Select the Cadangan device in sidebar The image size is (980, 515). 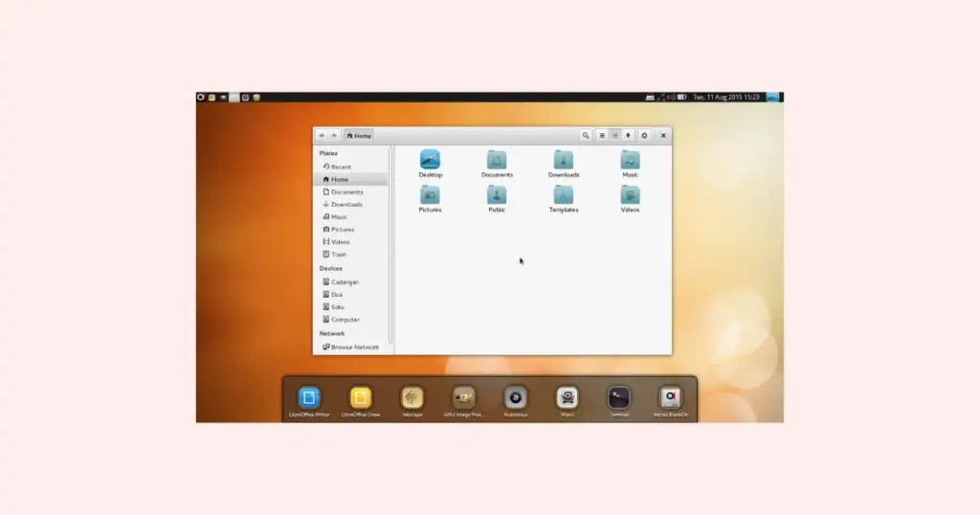point(350,281)
